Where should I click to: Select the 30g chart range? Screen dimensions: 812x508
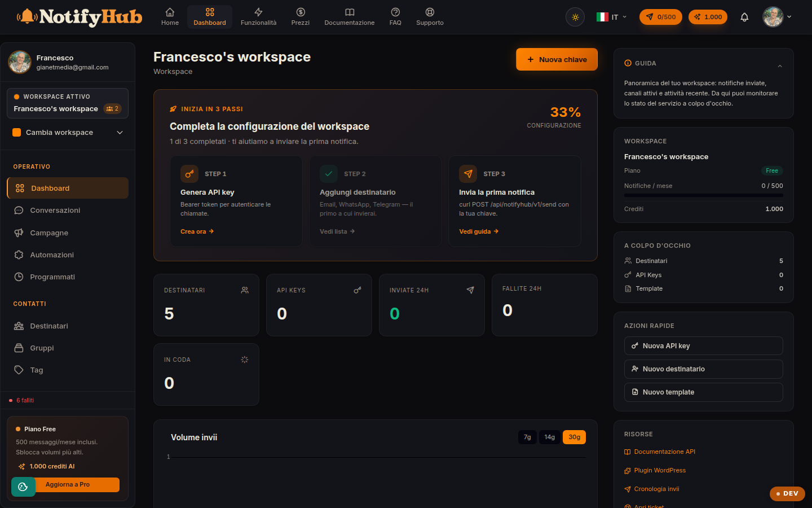click(574, 437)
